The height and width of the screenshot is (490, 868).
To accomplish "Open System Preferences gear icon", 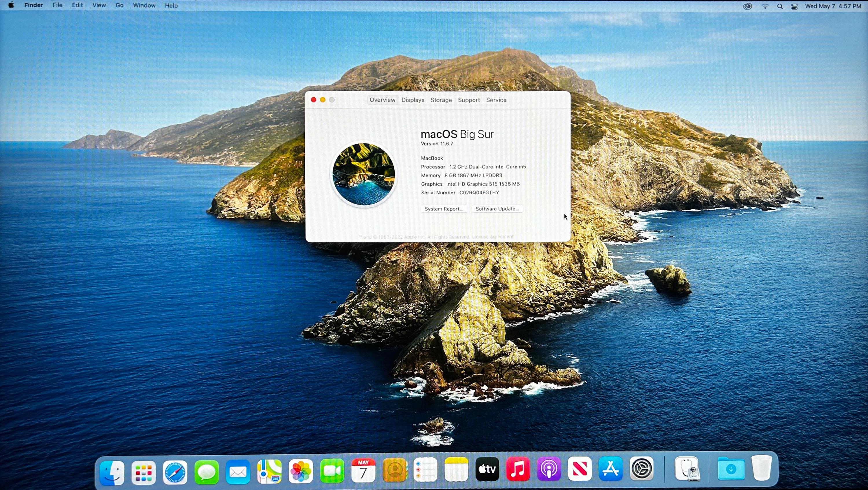I will (641, 468).
